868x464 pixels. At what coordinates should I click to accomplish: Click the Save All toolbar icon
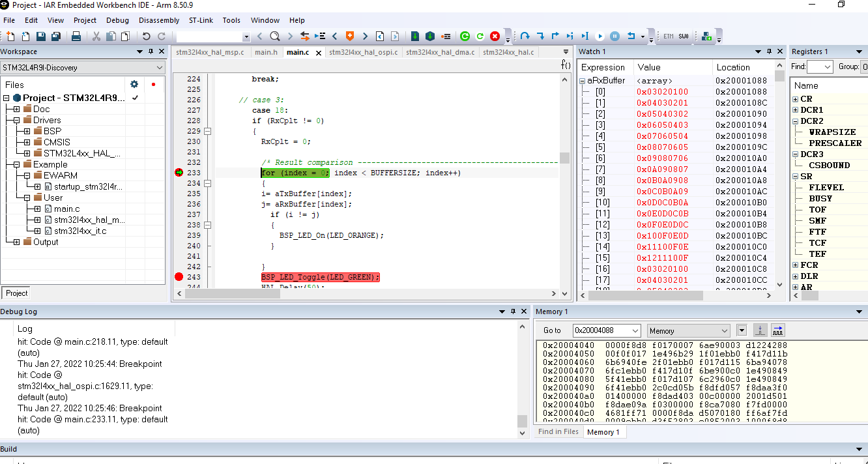pyautogui.click(x=56, y=36)
